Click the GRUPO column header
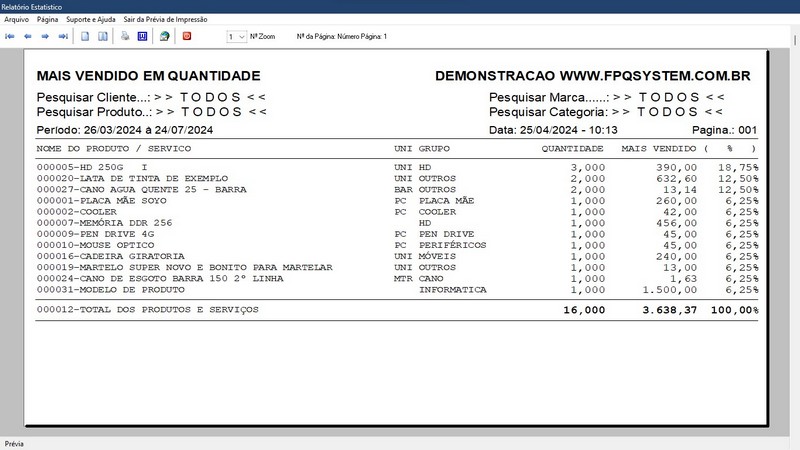The height and width of the screenshot is (450, 800). [434, 148]
